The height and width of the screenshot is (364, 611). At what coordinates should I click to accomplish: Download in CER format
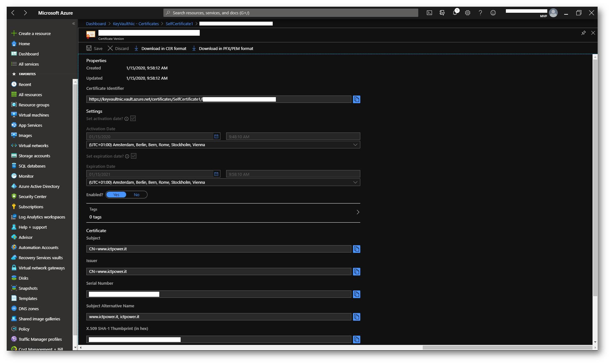coord(160,48)
